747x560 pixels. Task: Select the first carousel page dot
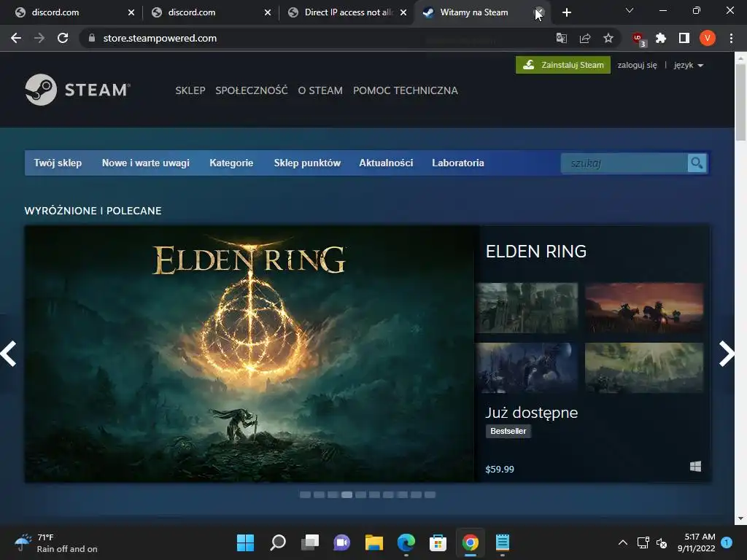(x=306, y=495)
